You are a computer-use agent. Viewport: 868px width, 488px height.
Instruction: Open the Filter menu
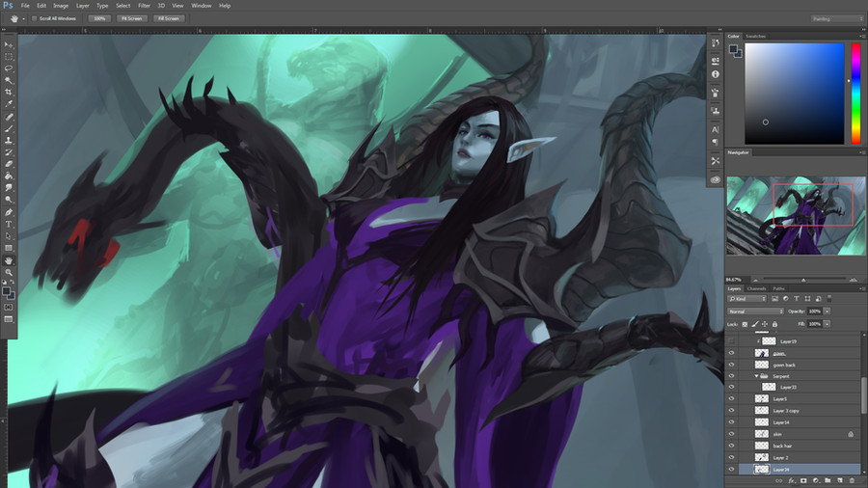[x=144, y=6]
